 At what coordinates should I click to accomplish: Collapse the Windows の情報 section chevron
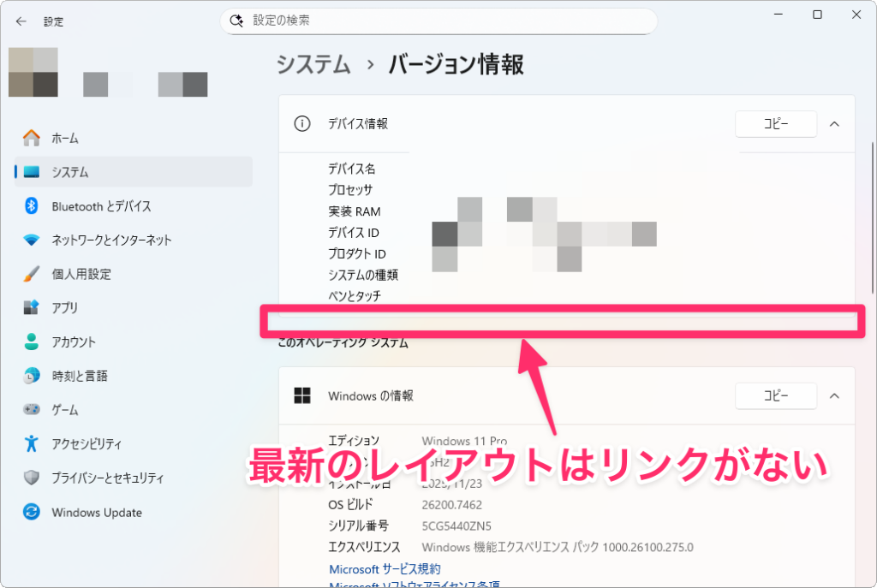tap(834, 396)
